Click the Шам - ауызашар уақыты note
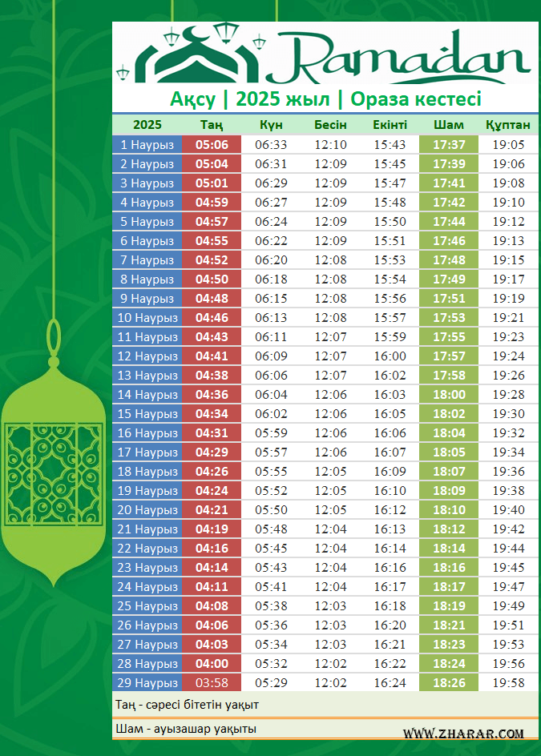 (x=184, y=729)
